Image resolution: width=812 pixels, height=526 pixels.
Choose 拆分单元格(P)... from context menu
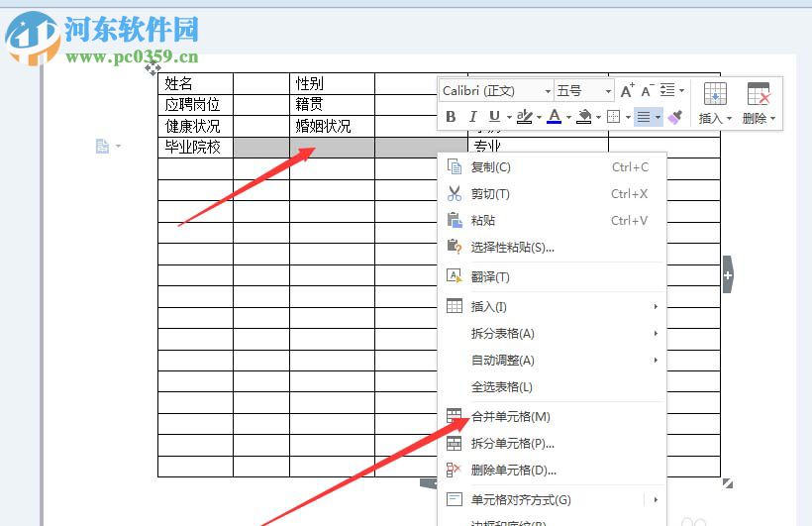[552, 444]
